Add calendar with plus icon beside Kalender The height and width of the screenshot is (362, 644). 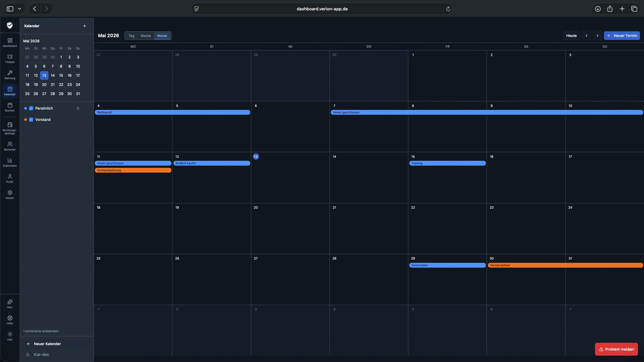[85, 26]
